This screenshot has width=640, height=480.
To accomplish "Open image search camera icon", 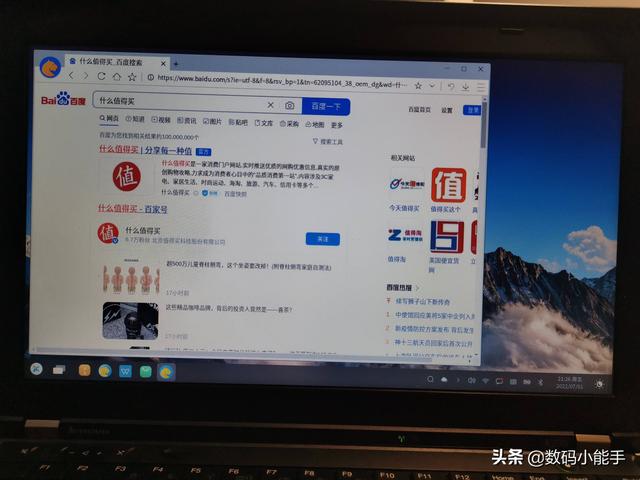I will pos(289,106).
